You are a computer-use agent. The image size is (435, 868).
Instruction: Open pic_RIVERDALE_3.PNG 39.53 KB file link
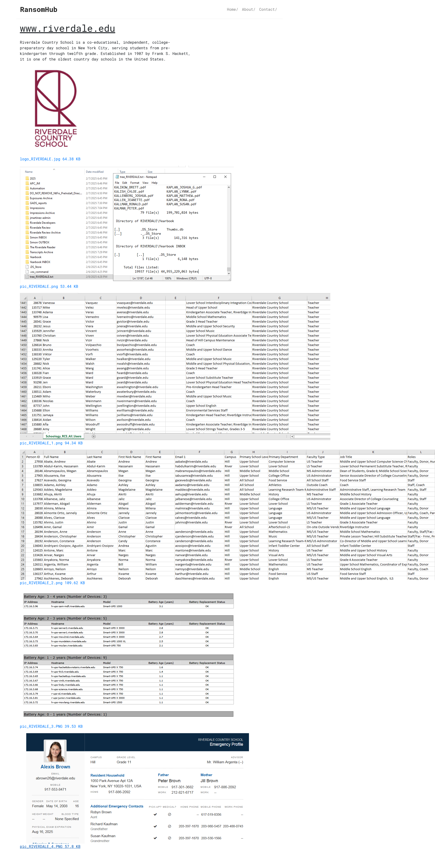(51, 727)
